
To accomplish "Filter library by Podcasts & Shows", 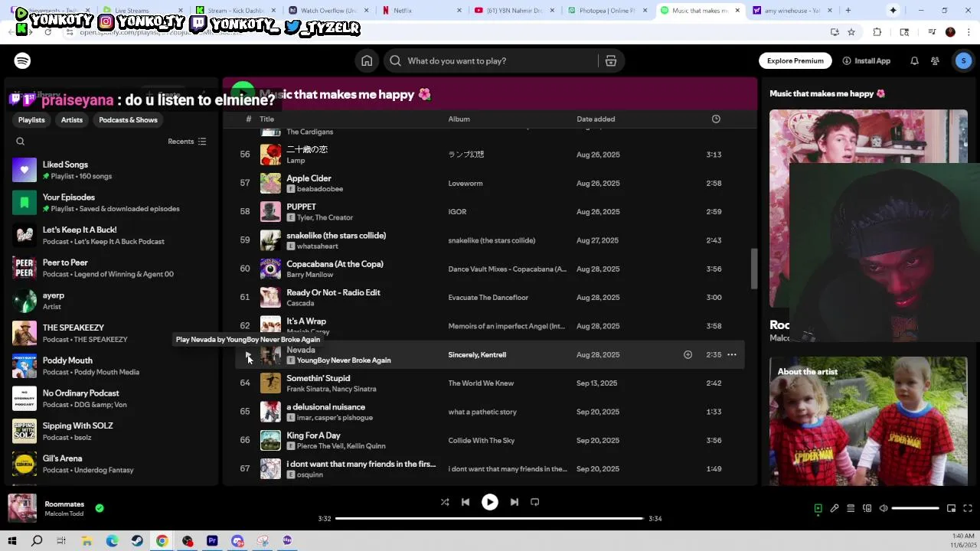I will pos(128,120).
